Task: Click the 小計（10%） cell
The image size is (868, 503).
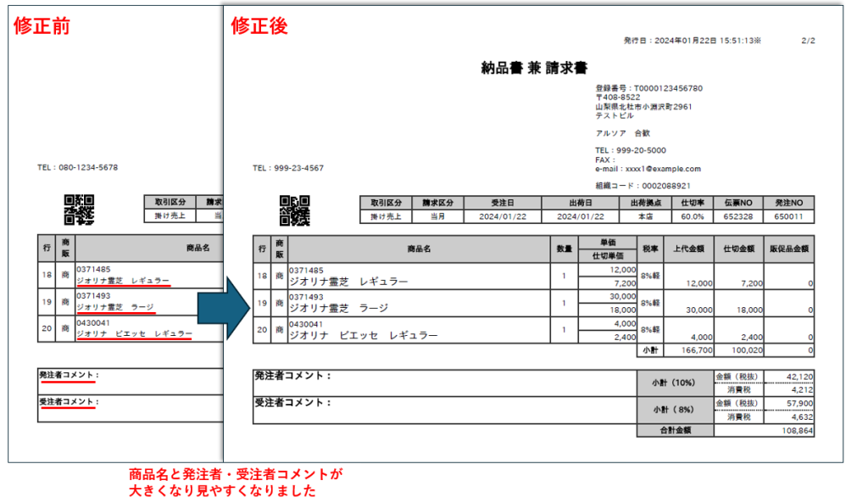Action: [675, 383]
